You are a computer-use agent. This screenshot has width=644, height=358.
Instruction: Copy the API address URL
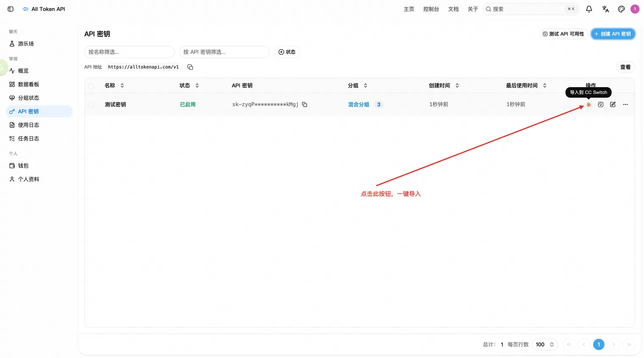(x=190, y=67)
